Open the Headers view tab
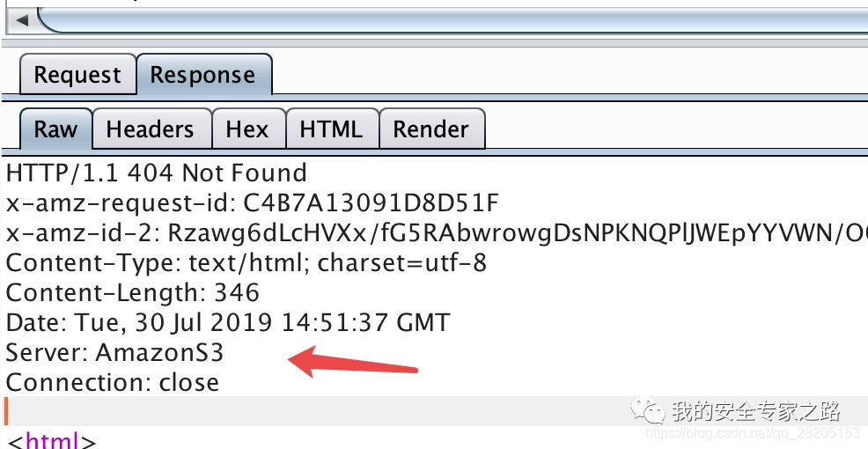This screenshot has width=868, height=449. pyautogui.click(x=150, y=129)
